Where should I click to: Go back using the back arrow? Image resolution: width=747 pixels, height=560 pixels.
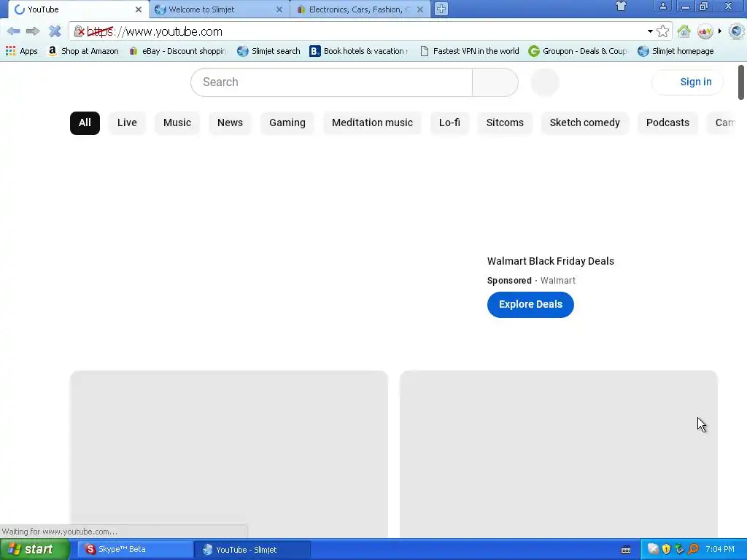[x=13, y=31]
